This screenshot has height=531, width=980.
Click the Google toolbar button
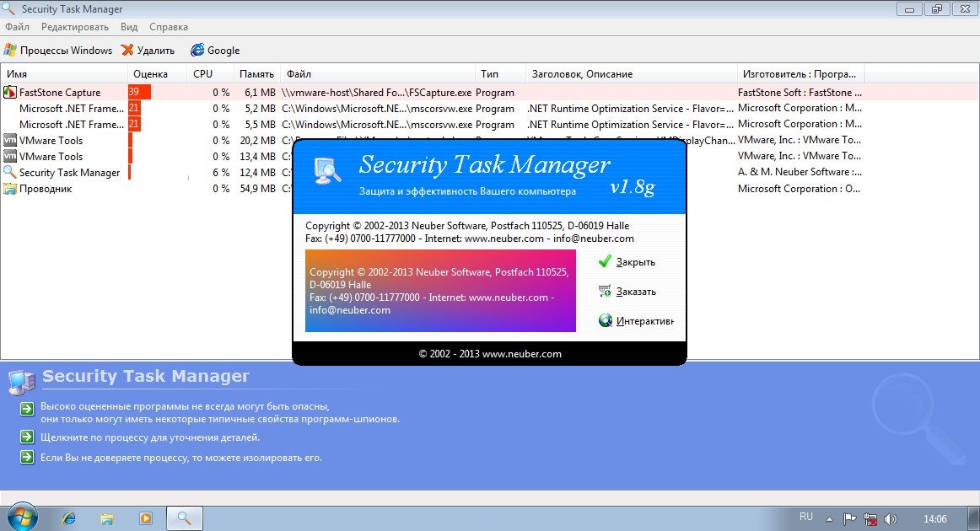(x=215, y=50)
